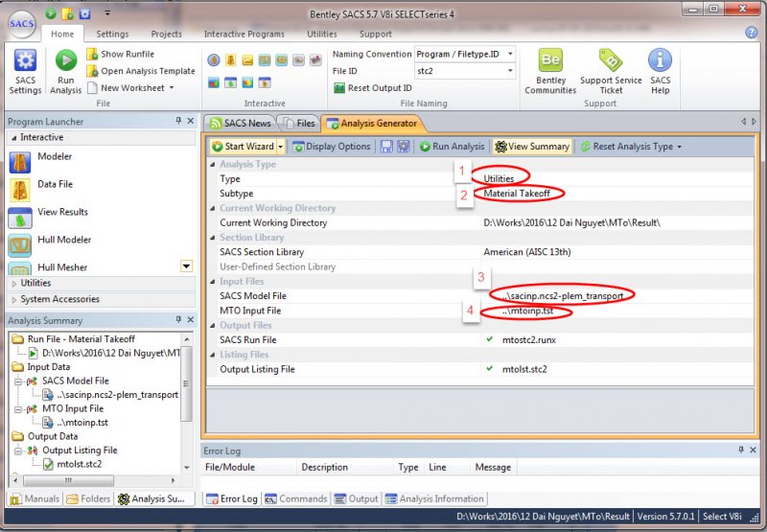Click the save disk icon in Analysis Generator toolbar
767x532 pixels.
386,147
